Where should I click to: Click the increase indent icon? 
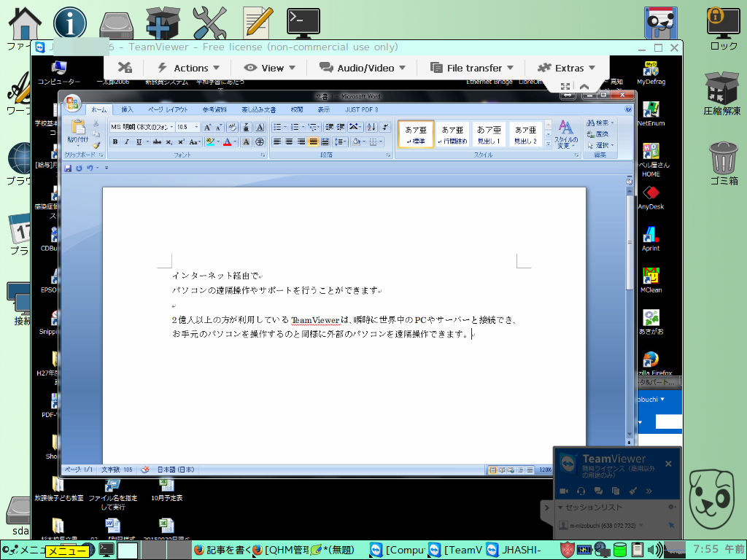341,127
